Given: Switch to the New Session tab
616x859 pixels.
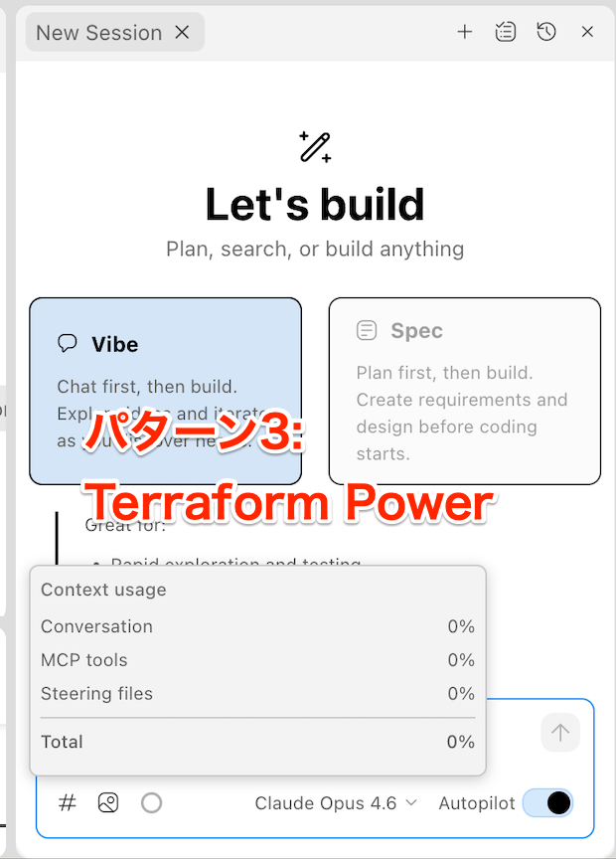Looking at the screenshot, I should tap(96, 31).
